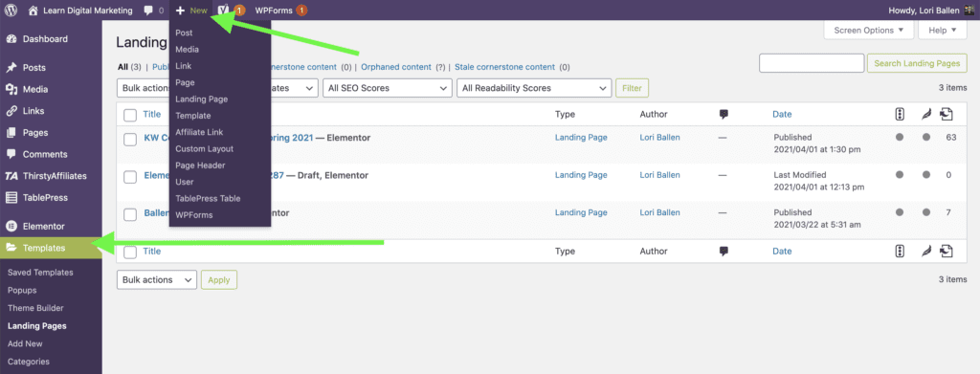
Task: Choose Affiliate Link in the New menu
Action: 199,132
